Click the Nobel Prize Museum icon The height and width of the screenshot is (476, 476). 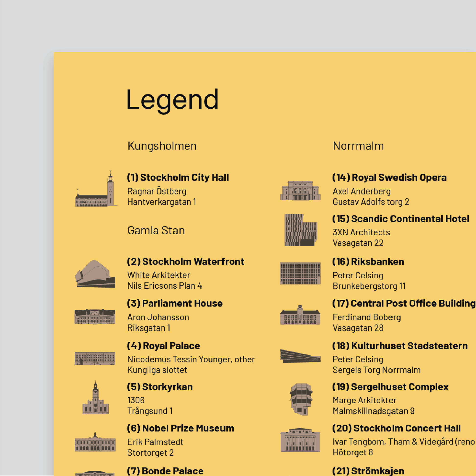click(x=95, y=442)
